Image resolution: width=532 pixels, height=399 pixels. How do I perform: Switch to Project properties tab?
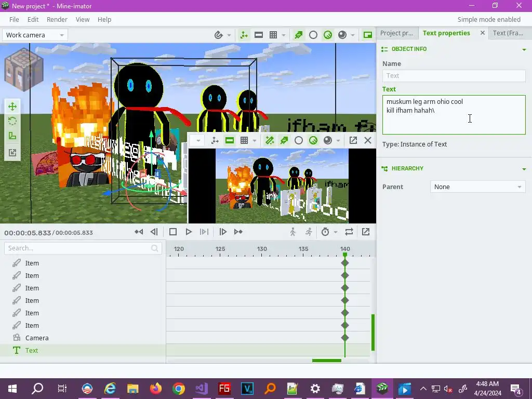coord(396,33)
